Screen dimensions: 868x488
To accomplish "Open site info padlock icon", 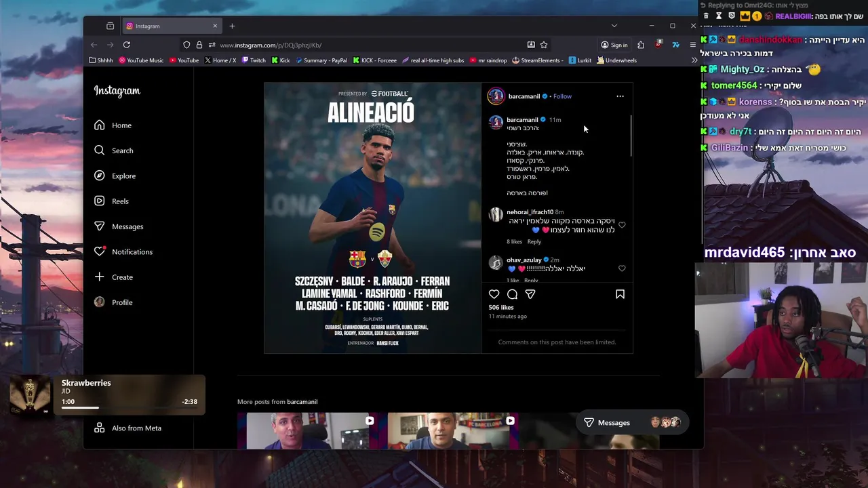I will [x=199, y=45].
